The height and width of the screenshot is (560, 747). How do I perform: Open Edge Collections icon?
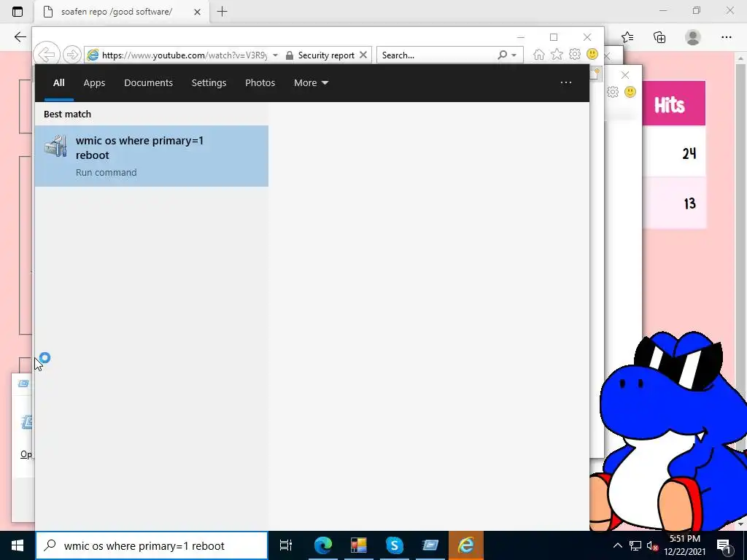click(x=659, y=37)
